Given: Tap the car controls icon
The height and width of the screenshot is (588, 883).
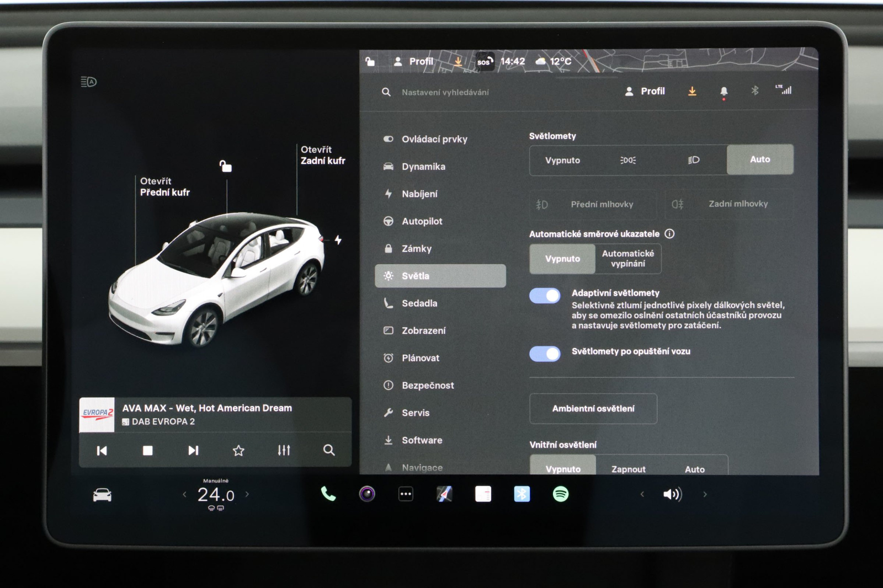Looking at the screenshot, I should (x=102, y=495).
